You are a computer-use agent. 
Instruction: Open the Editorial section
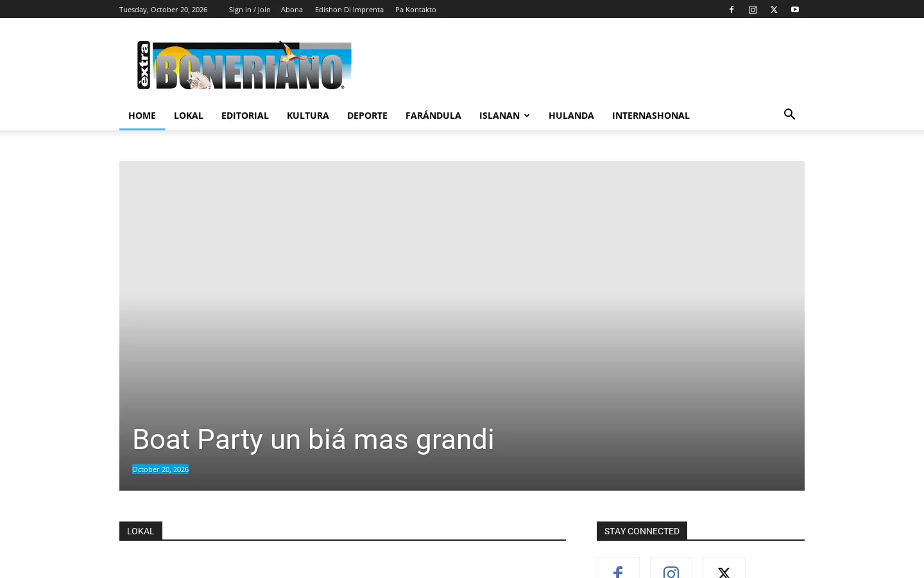[245, 116]
